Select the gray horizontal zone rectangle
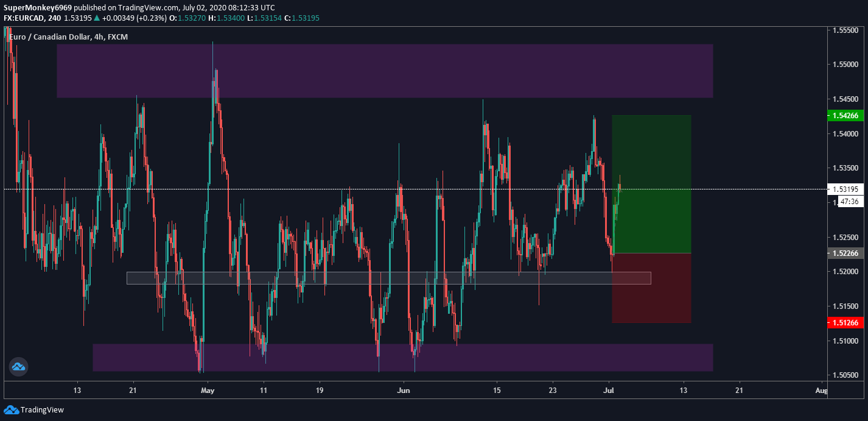The image size is (868, 421). pyautogui.click(x=388, y=278)
